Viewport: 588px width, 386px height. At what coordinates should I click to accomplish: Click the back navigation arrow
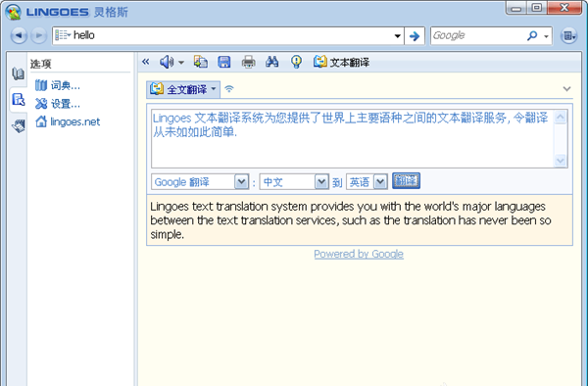click(x=19, y=36)
